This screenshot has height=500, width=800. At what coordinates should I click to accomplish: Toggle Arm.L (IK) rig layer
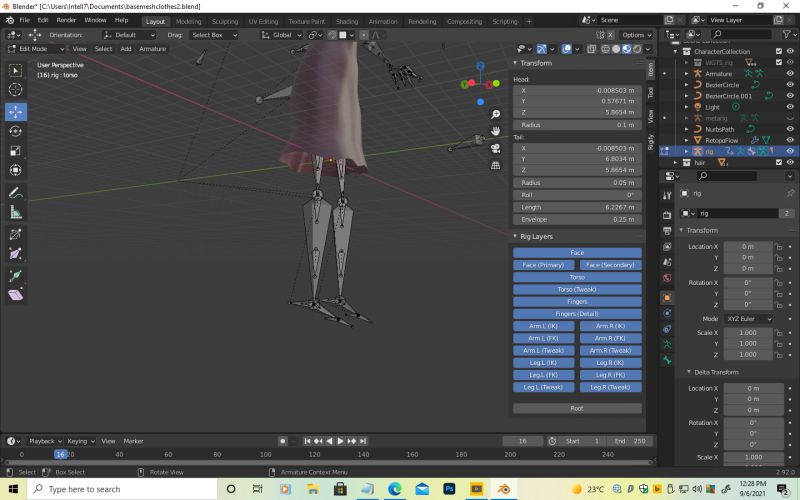pyautogui.click(x=543, y=326)
